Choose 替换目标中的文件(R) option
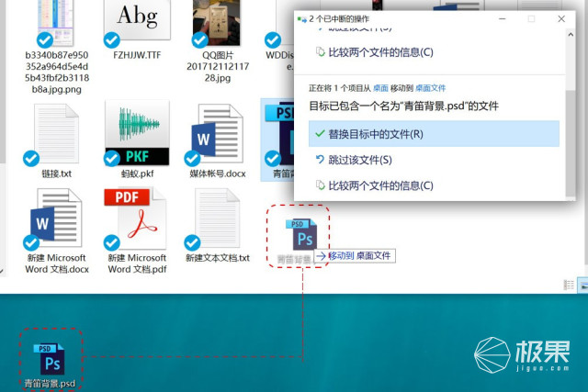Viewport: 588px width, 392px height. (x=434, y=134)
